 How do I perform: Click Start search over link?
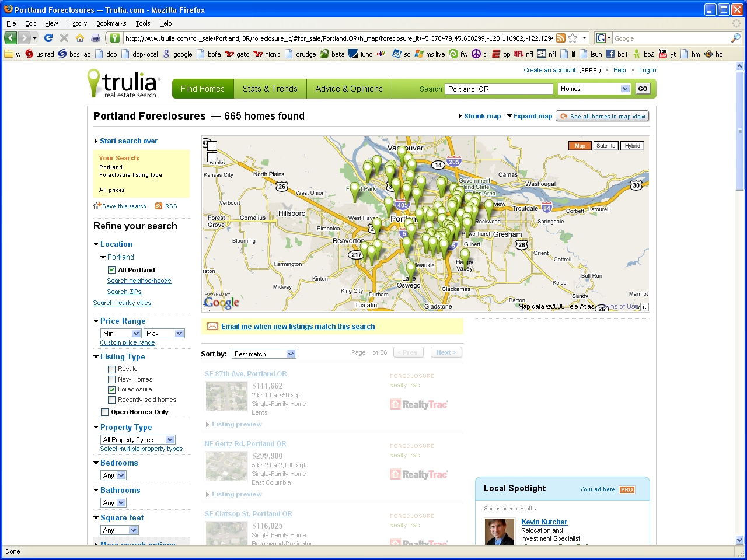point(128,141)
